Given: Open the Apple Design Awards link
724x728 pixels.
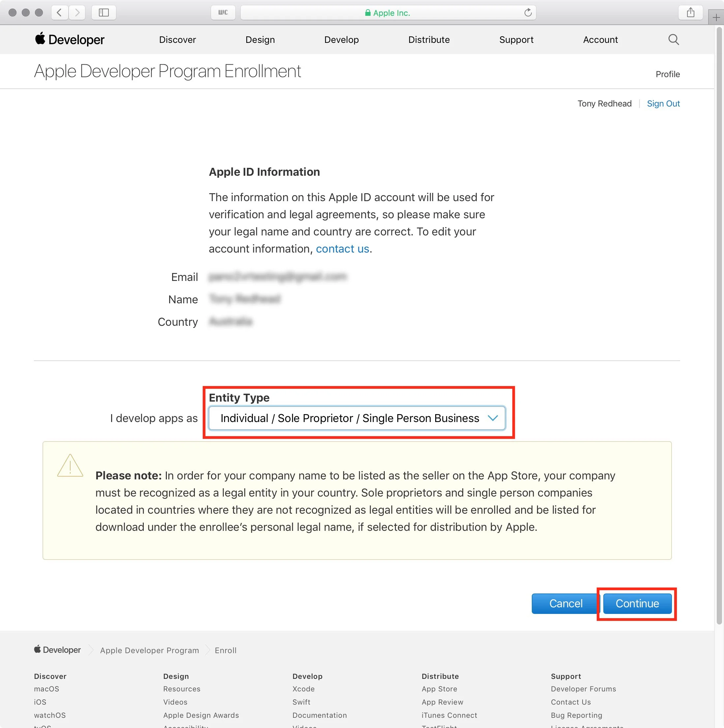Looking at the screenshot, I should tap(201, 715).
